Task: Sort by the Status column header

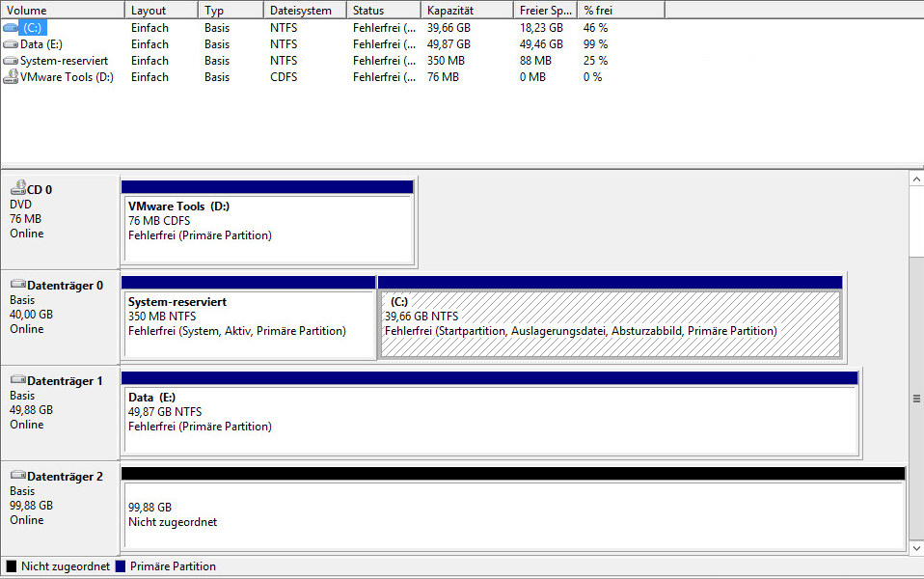Action: pos(384,10)
